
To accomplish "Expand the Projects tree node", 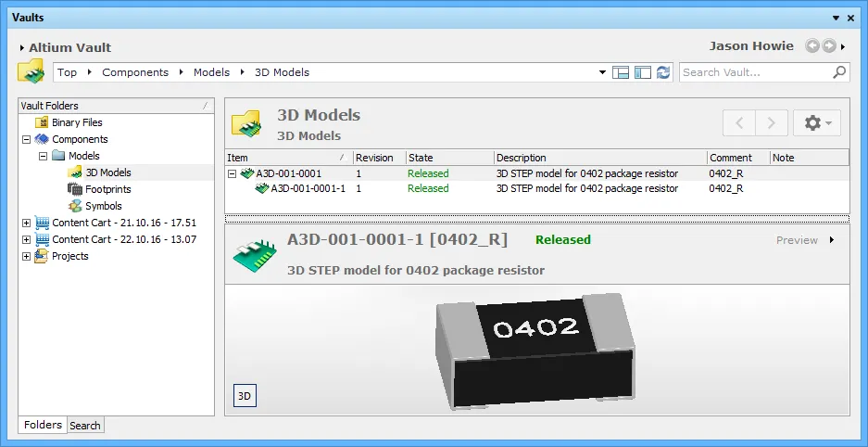I will [26, 257].
